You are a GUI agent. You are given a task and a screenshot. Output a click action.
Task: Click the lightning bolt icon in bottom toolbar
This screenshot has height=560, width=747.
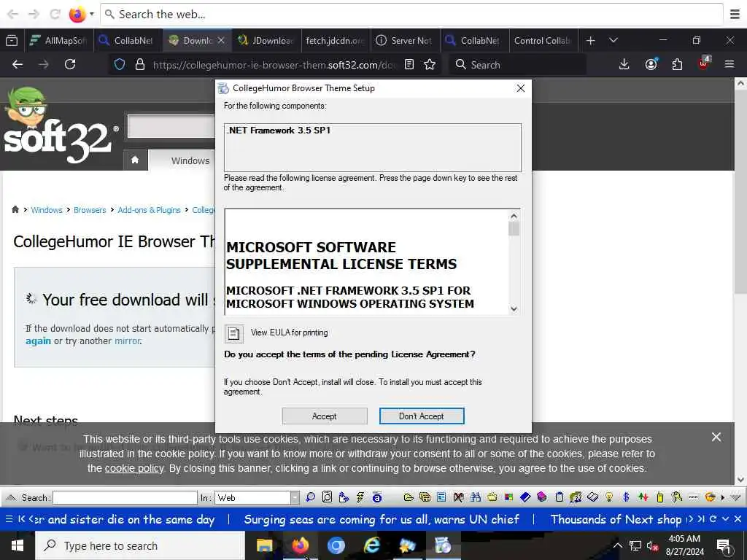tap(360, 497)
